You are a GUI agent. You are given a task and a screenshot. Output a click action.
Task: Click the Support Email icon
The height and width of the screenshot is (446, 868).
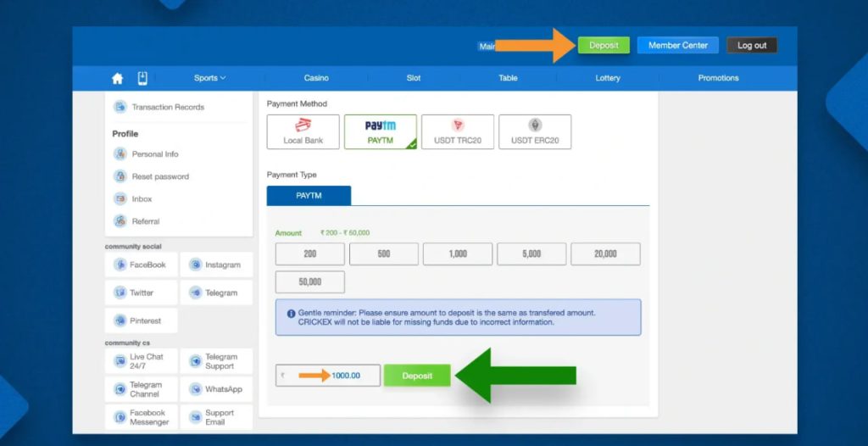pyautogui.click(x=196, y=417)
